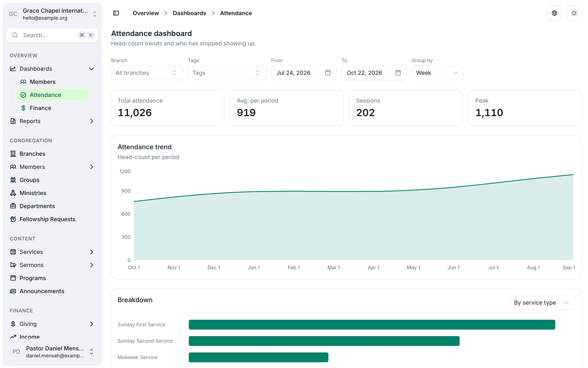Click the Sermons video icon
The width and height of the screenshot is (588, 368).
(x=13, y=265)
